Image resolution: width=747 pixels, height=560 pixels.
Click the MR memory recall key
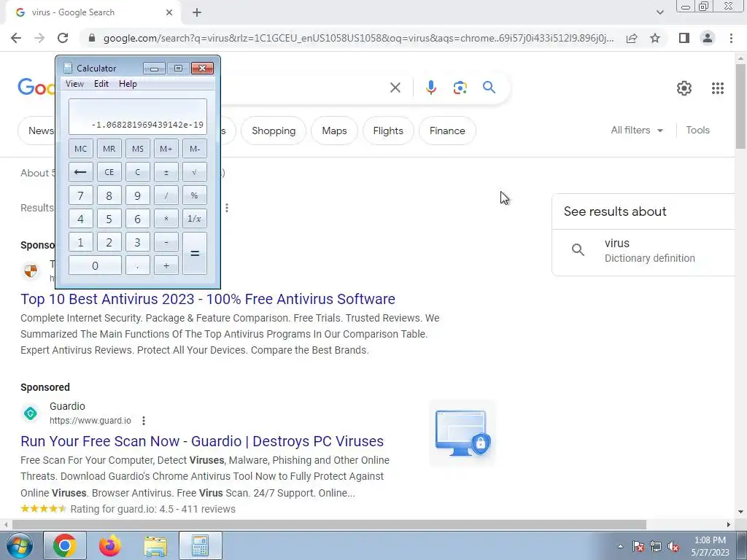point(109,149)
